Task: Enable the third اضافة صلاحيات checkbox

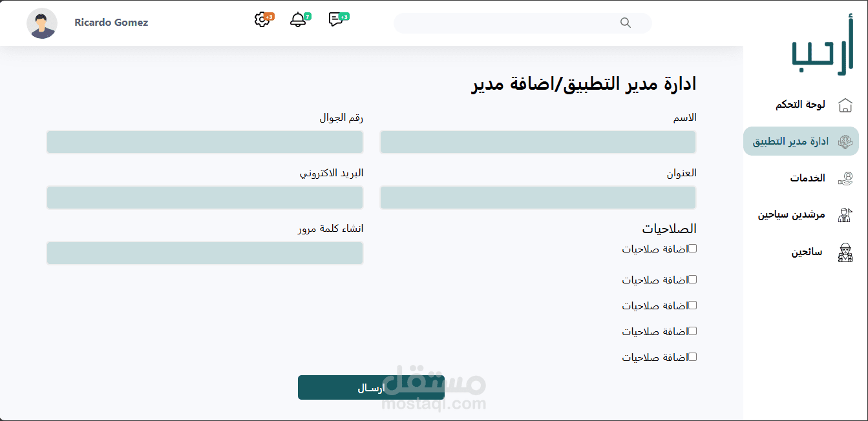Action: tap(692, 305)
